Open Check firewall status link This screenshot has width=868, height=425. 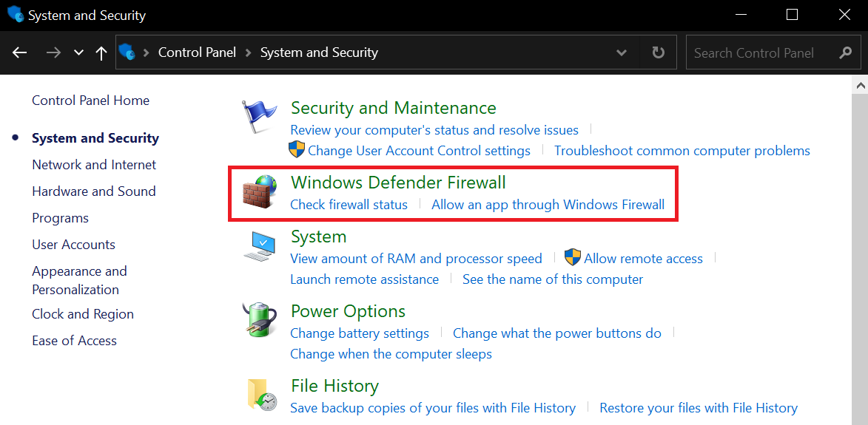pos(349,205)
